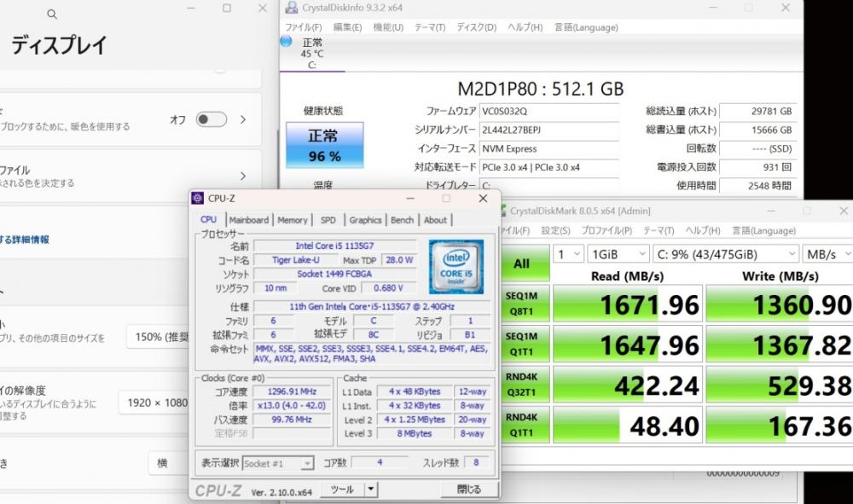Screen dimensions: 853x504
Task: Click the blue health status circle for drive C:
Action: pos(286,41)
